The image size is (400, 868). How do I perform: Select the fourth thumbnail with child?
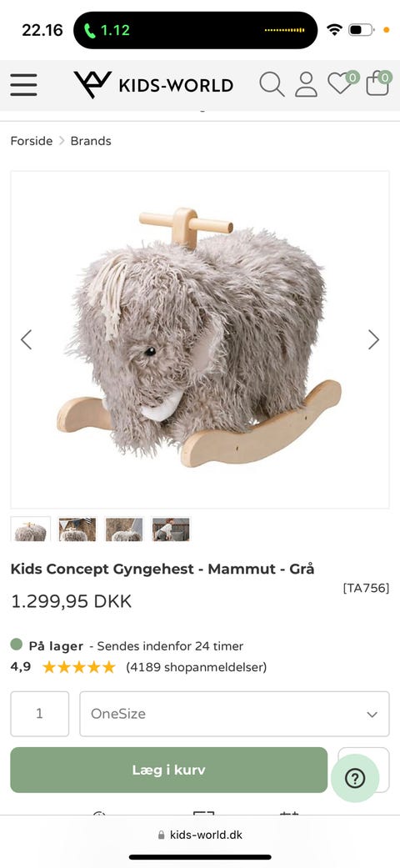[171, 529]
